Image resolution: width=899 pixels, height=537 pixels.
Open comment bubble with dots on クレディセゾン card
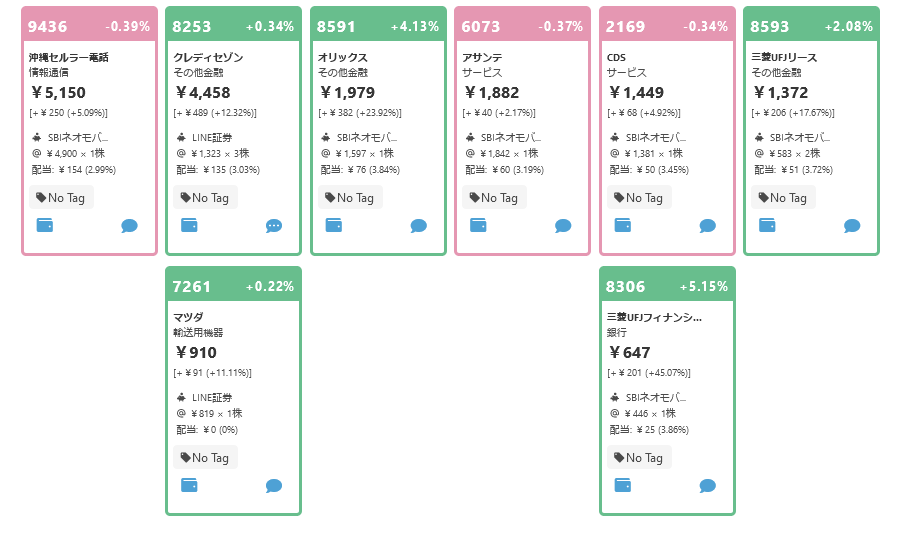coord(274,226)
